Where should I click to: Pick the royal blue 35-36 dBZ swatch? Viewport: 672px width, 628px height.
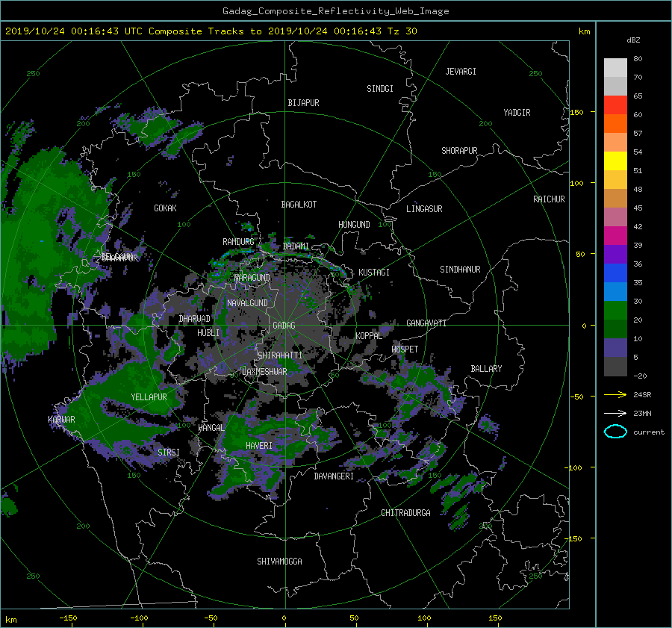[615, 273]
